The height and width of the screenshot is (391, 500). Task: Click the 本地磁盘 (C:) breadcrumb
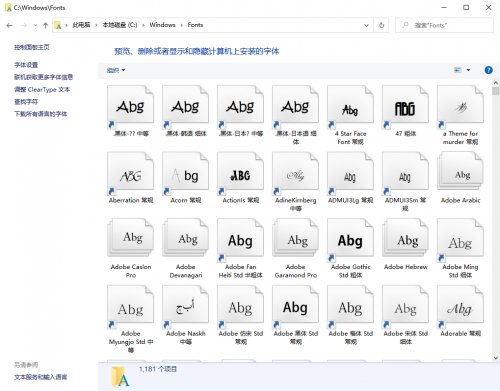click(120, 25)
